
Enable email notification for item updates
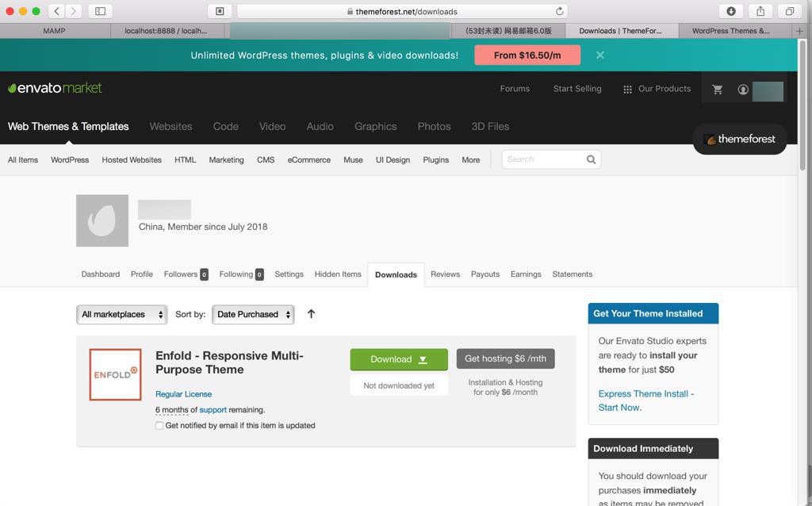click(x=159, y=425)
